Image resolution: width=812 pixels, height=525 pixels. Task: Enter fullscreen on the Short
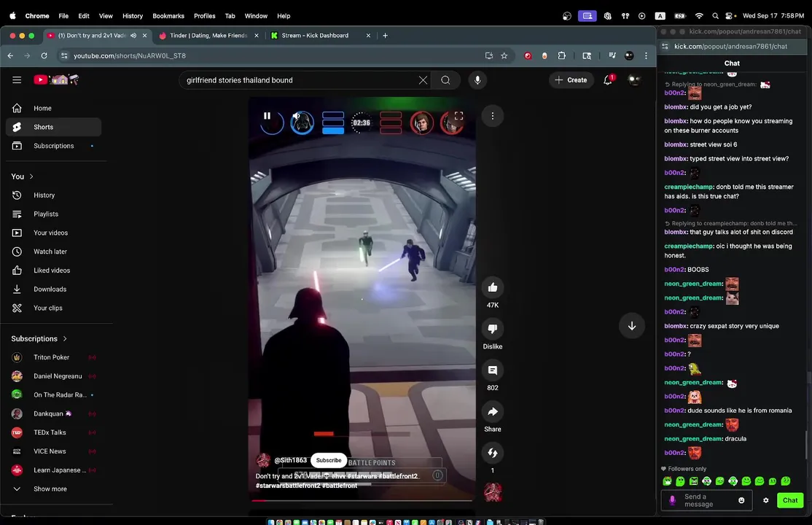[x=458, y=116]
